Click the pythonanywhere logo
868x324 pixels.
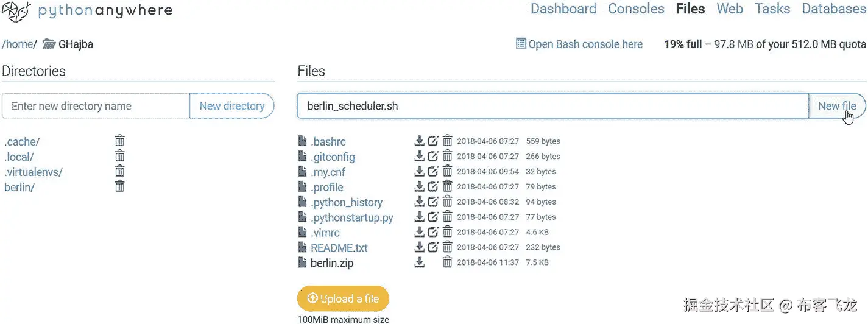coord(87,10)
